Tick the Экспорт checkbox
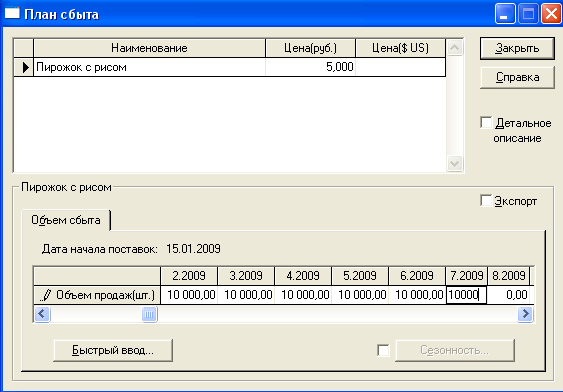 click(486, 201)
